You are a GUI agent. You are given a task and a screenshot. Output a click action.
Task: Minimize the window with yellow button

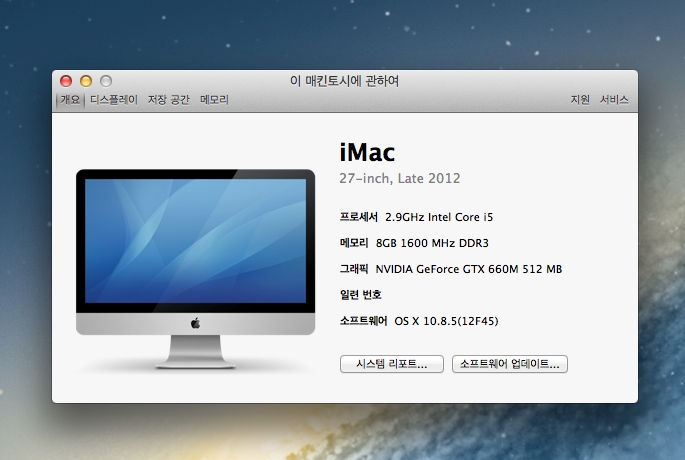86,81
